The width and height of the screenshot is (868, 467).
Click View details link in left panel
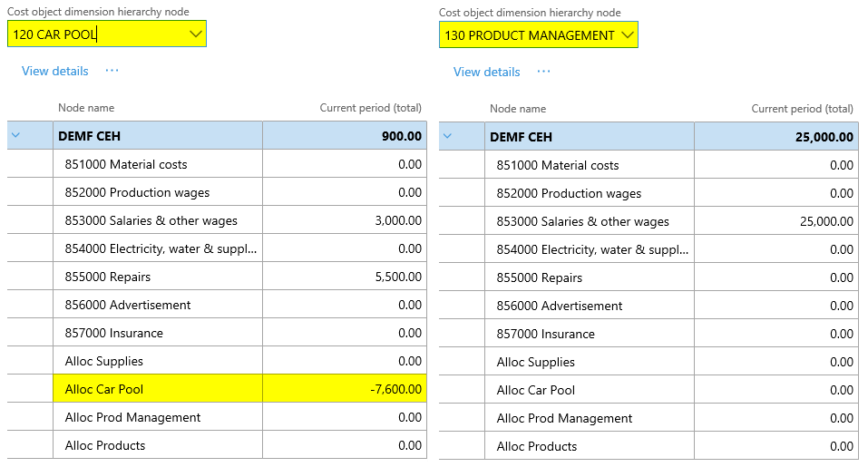coord(55,71)
